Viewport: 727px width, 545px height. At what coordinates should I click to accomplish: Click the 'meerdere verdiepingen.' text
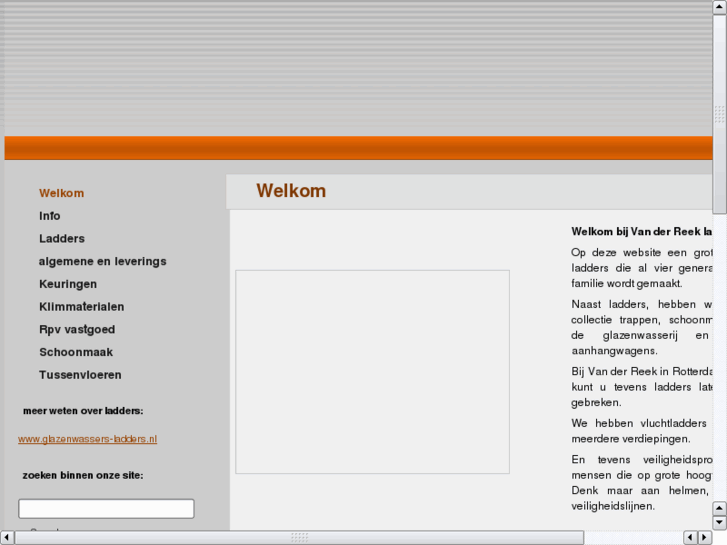click(x=631, y=439)
